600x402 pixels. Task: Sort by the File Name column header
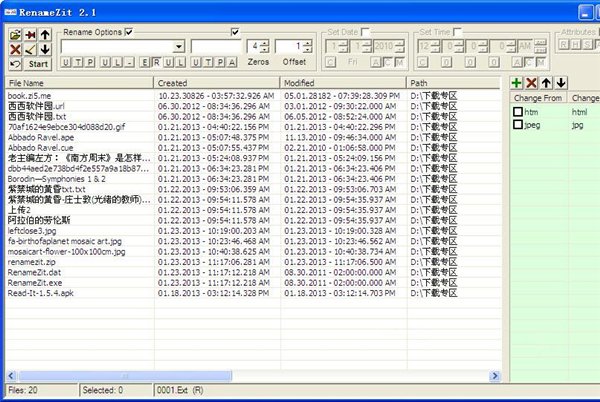[x=79, y=83]
